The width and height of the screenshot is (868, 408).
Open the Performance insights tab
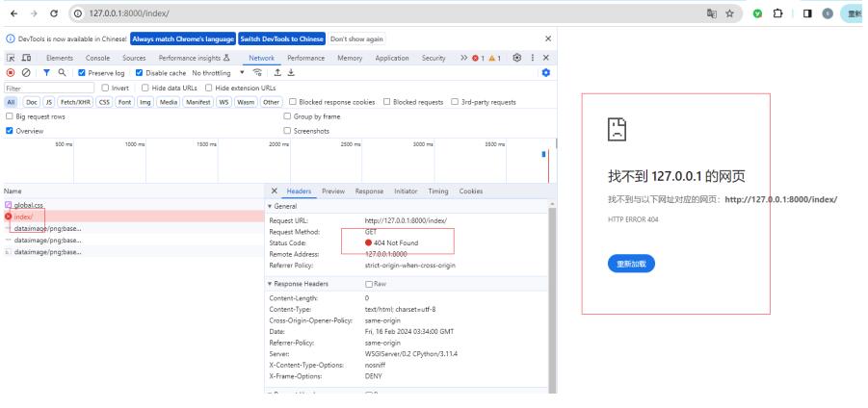pos(194,58)
